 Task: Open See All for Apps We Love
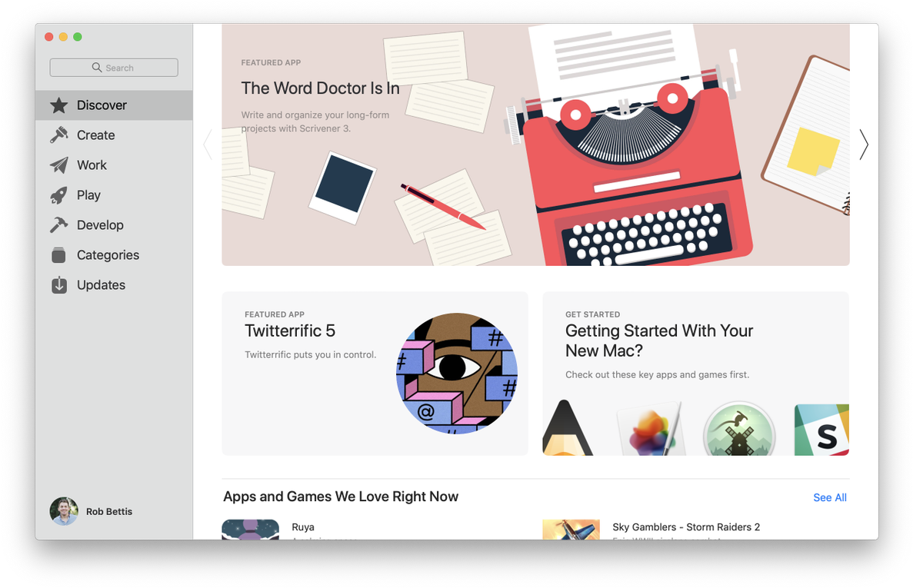pos(830,497)
